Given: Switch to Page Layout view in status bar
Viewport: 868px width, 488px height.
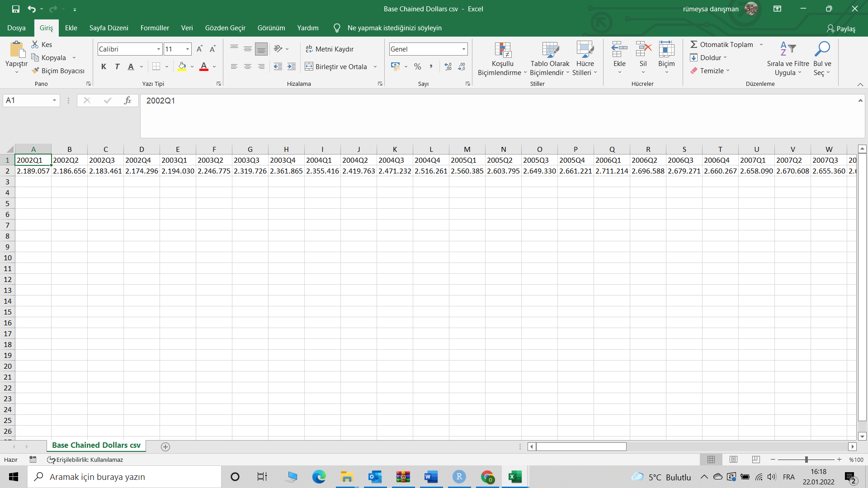Looking at the screenshot, I should [x=733, y=460].
